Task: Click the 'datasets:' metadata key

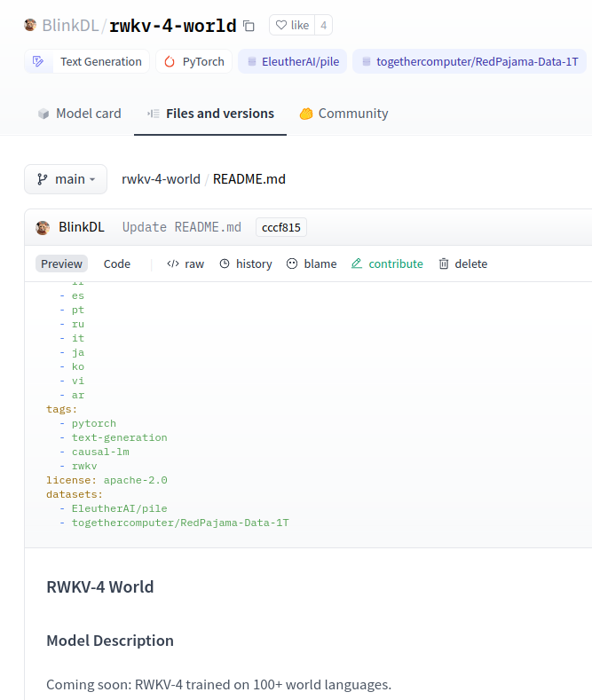Action: pos(75,495)
